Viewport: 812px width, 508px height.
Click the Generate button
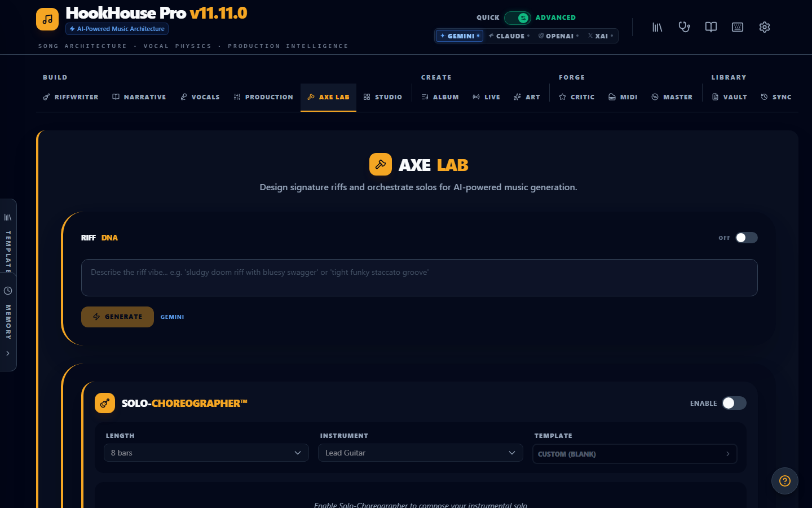[117, 317]
